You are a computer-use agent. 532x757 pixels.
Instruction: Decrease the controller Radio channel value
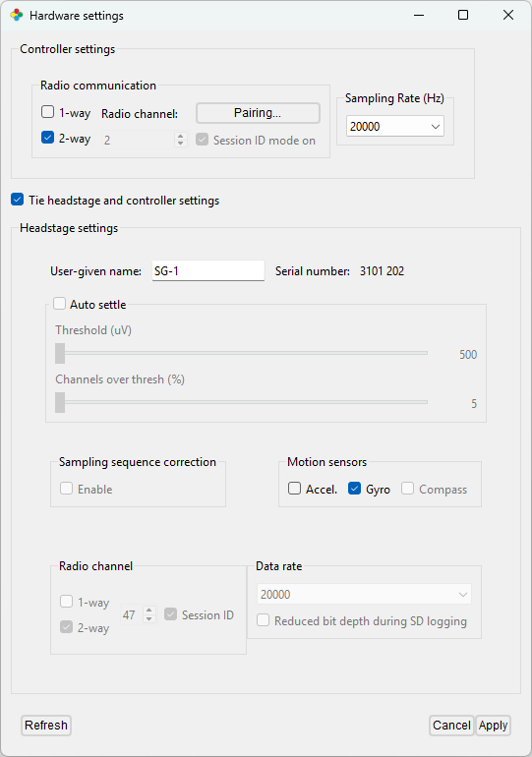tap(181, 144)
